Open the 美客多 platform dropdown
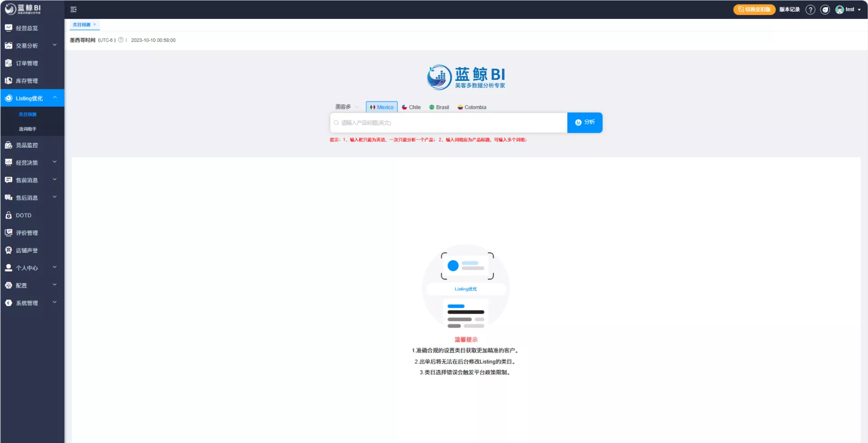The image size is (868, 443). tap(347, 107)
